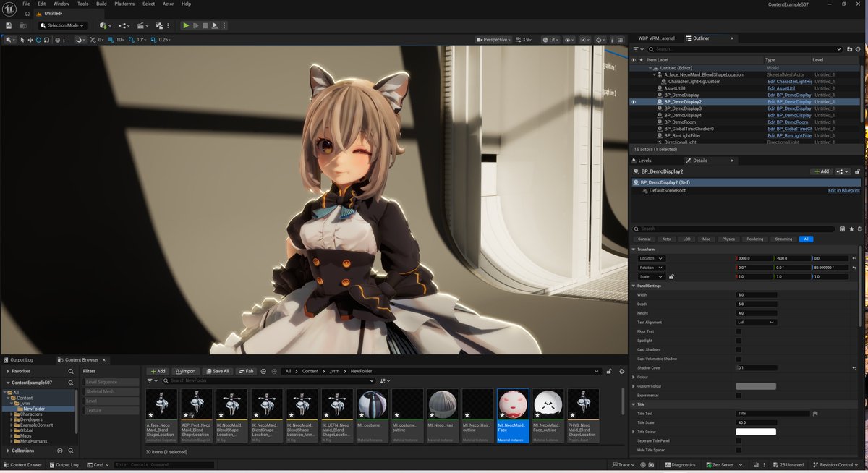Viewport: 868px width, 473px height.
Task: Open the Title Colour white swatch
Action: click(x=756, y=432)
